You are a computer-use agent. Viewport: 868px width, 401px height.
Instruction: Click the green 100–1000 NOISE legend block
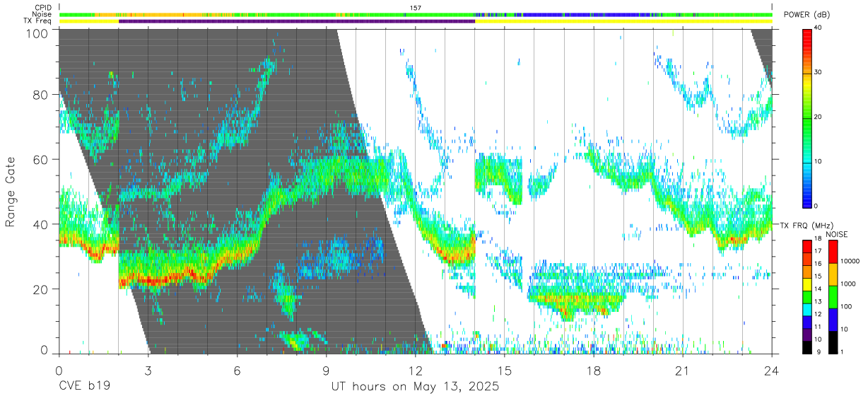pyautogui.click(x=833, y=297)
